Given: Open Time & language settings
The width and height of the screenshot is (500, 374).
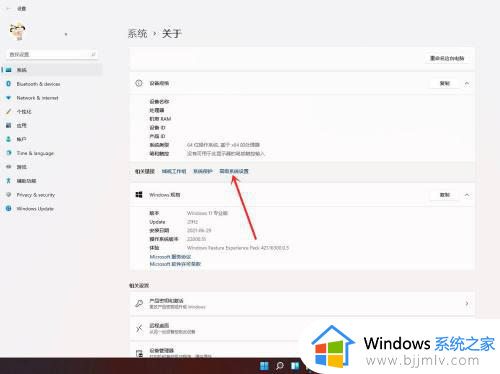Looking at the screenshot, I should click(52, 153).
